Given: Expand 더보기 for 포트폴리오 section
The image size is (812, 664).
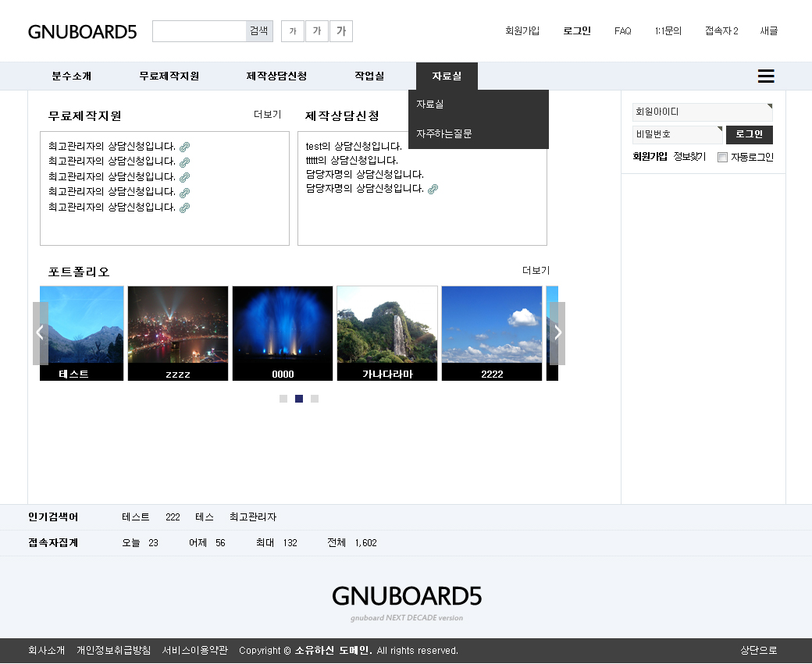Looking at the screenshot, I should pyautogui.click(x=536, y=271).
